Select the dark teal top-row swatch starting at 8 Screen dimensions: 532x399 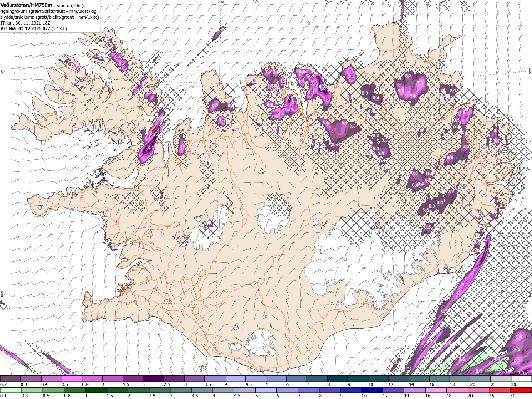(x=337, y=379)
